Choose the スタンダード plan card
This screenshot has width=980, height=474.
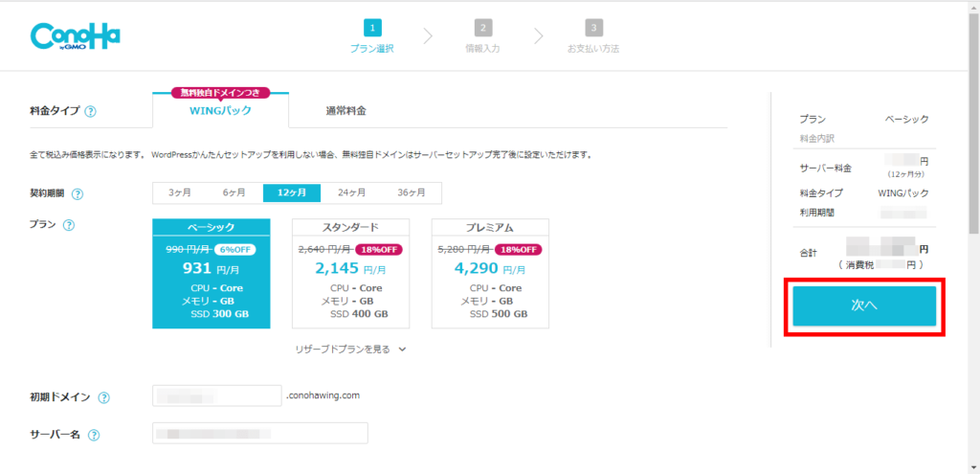tap(350, 273)
